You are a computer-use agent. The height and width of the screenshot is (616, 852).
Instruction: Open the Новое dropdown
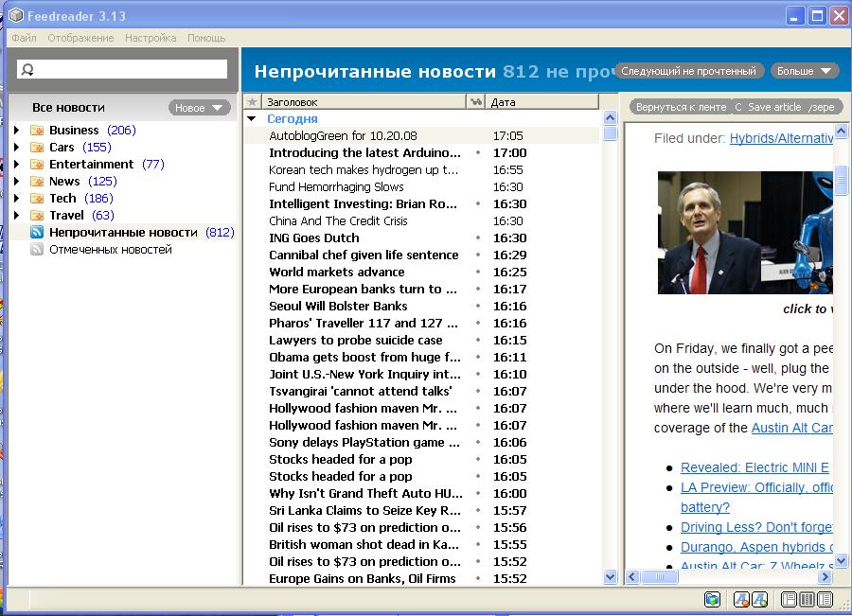[x=199, y=108]
